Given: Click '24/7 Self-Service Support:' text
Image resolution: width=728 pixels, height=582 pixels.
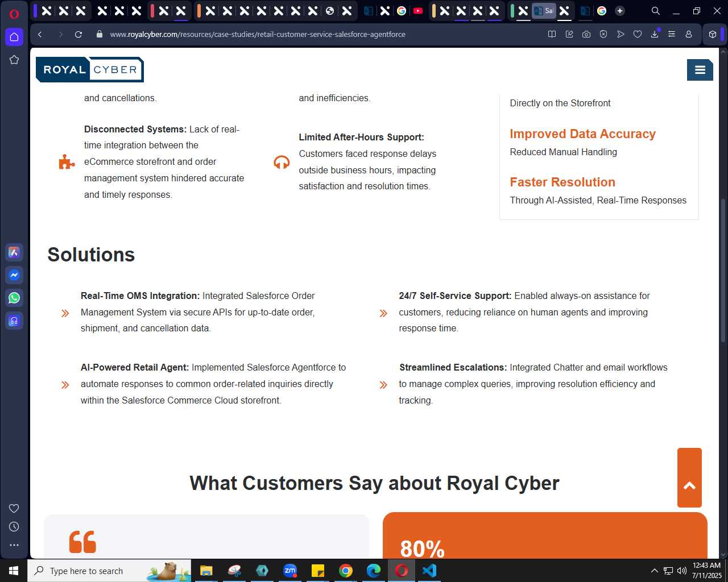Looking at the screenshot, I should click(x=455, y=296).
